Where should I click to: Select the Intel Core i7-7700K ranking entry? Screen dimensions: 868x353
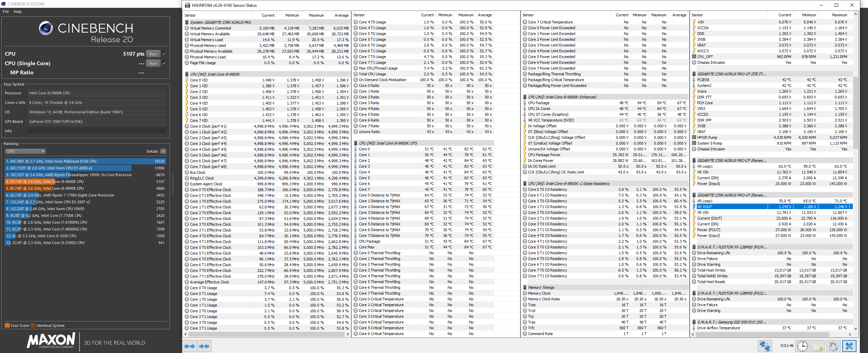click(x=85, y=216)
